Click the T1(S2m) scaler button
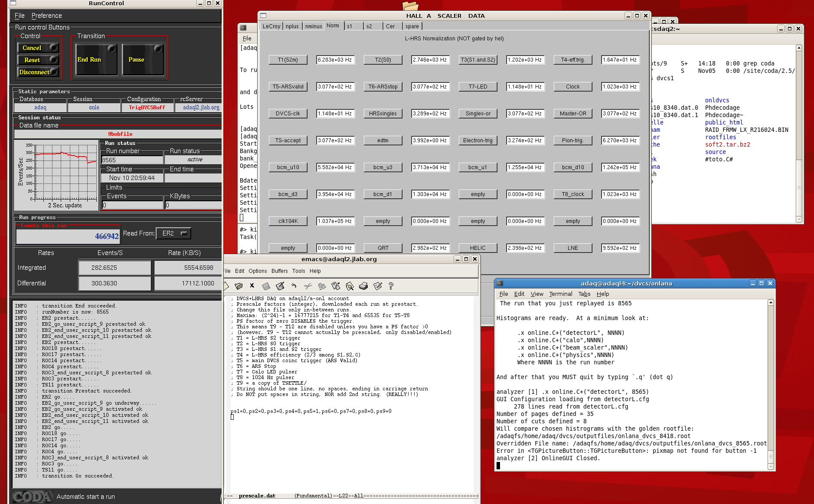The height and width of the screenshot is (504, 814). (x=288, y=60)
